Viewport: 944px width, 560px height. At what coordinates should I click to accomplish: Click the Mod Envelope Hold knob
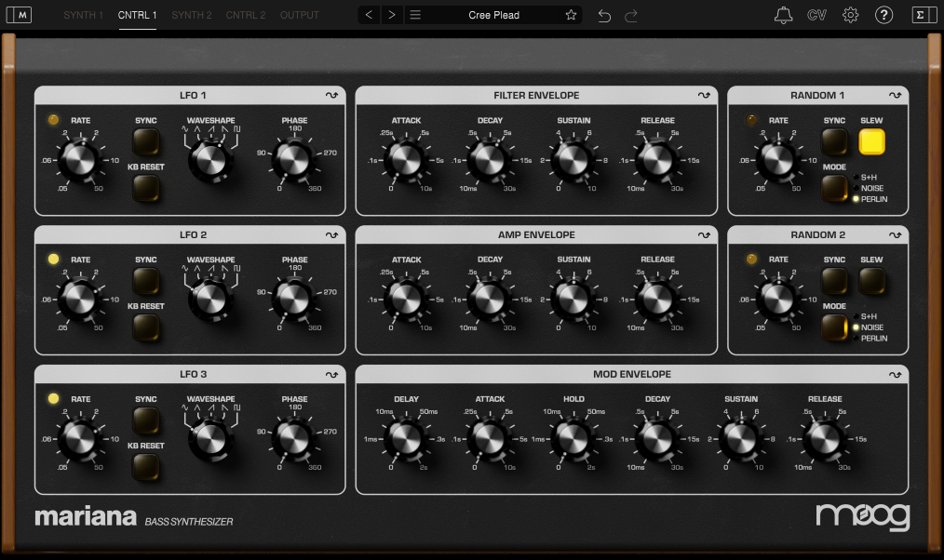(x=573, y=438)
